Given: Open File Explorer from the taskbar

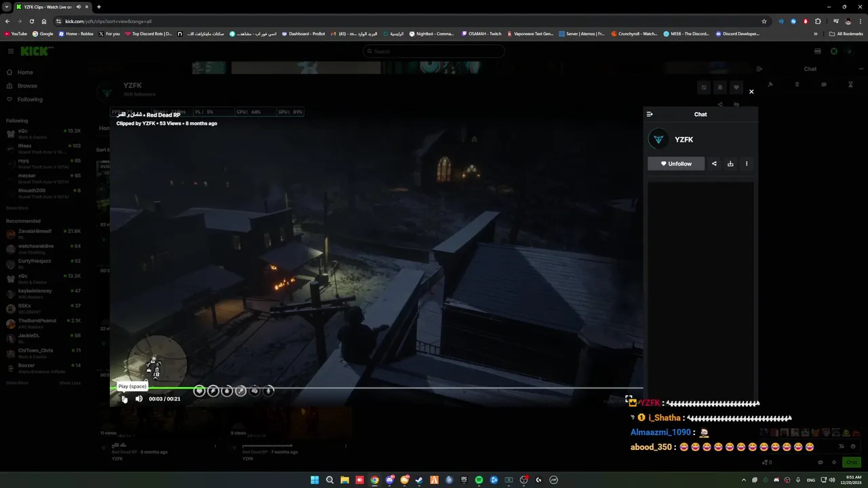Looking at the screenshot, I should click(x=344, y=480).
